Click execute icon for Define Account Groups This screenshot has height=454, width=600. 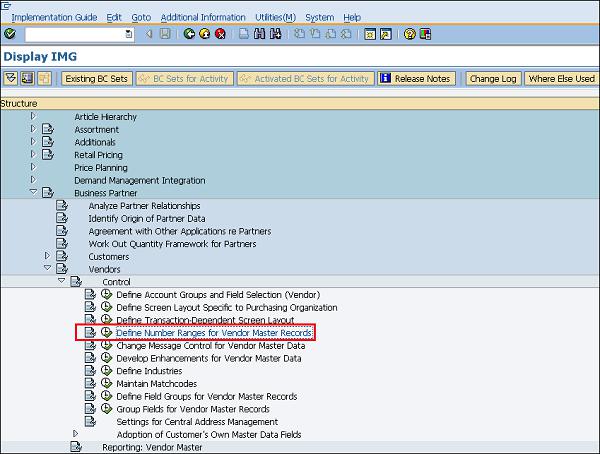click(105, 294)
